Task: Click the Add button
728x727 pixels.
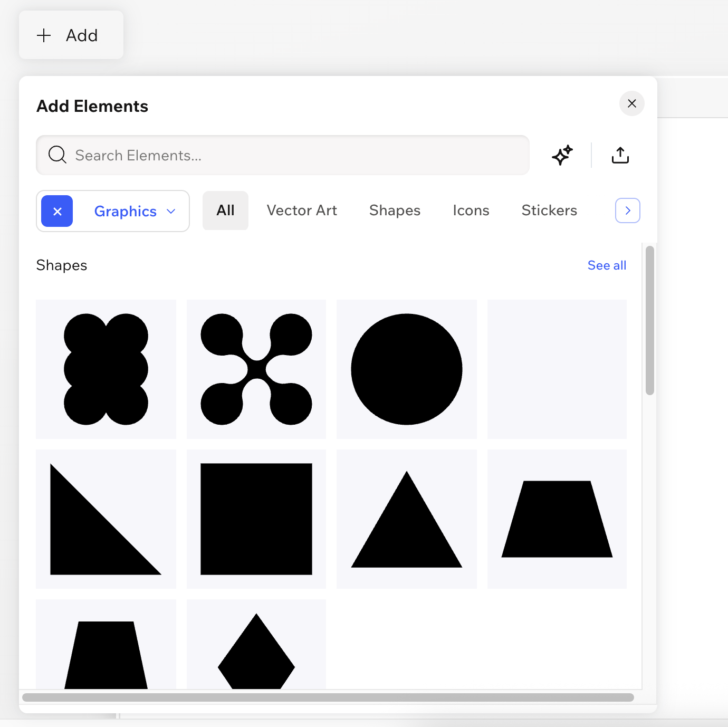Action: pyautogui.click(x=71, y=35)
